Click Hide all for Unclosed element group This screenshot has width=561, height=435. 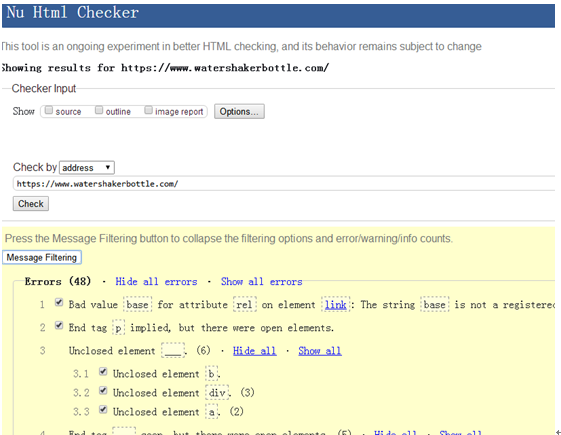click(x=254, y=351)
